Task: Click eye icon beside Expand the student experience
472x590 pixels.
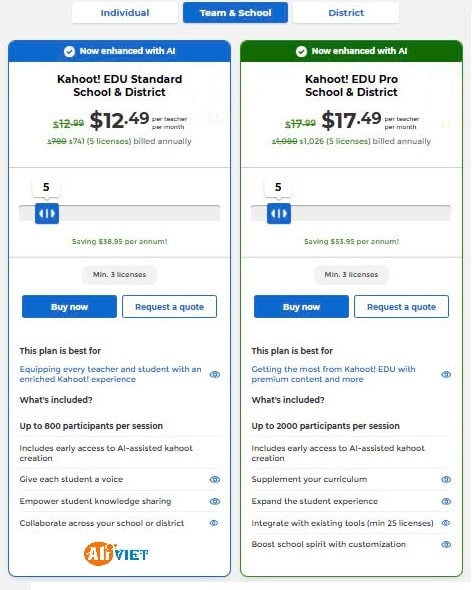Action: click(446, 501)
